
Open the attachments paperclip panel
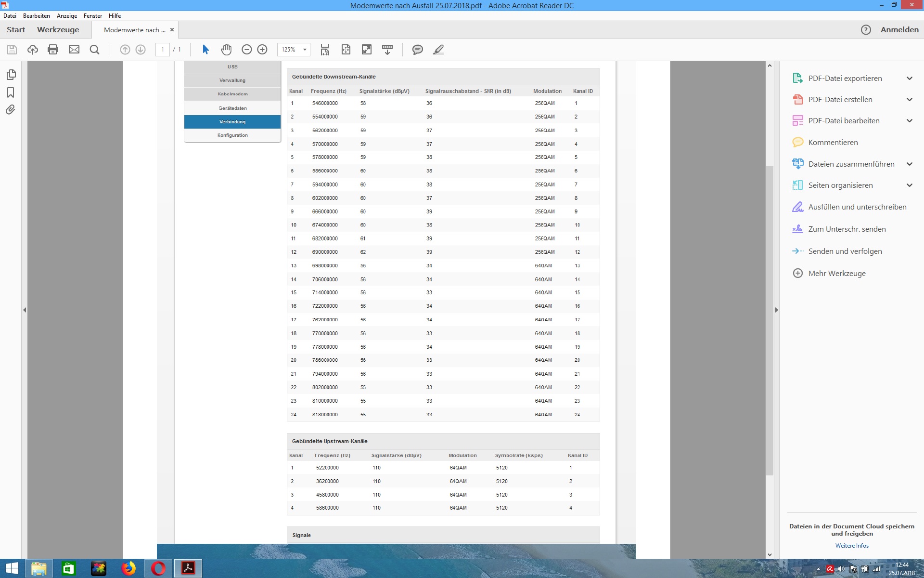11,110
